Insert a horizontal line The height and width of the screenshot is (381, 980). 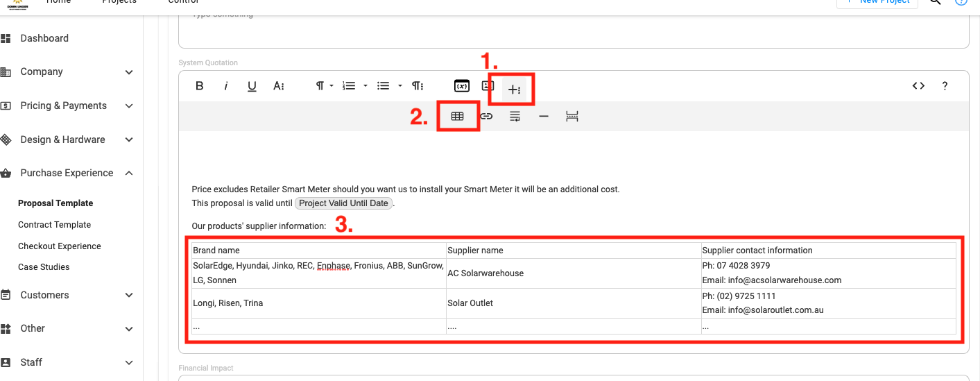544,117
